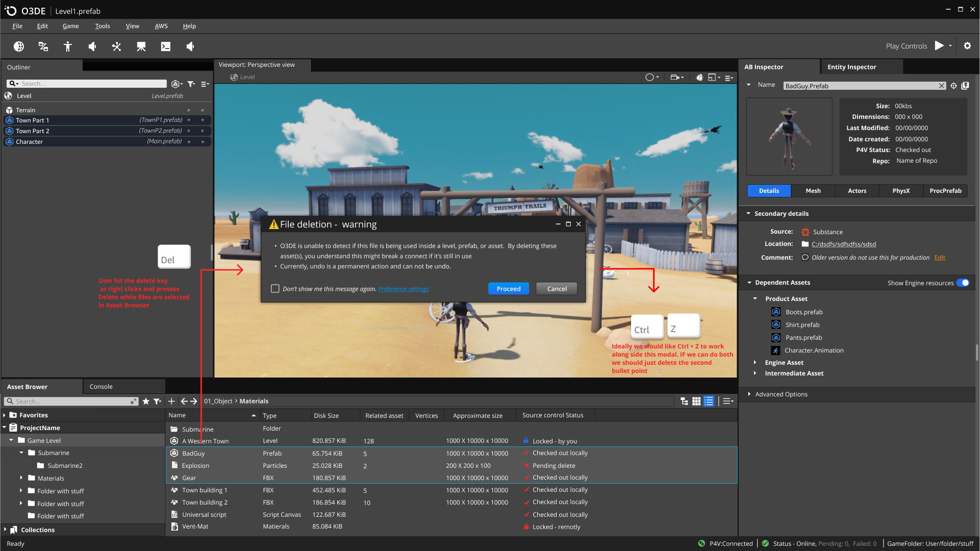The image size is (980, 551).
Task: Click the back arrow in Asset Browser
Action: click(x=184, y=402)
